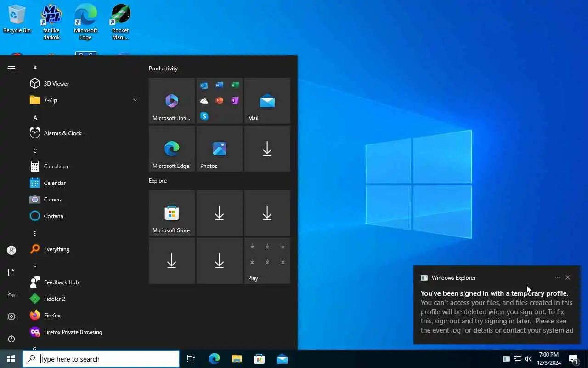Open Documents icon in Start sidebar

[11, 272]
